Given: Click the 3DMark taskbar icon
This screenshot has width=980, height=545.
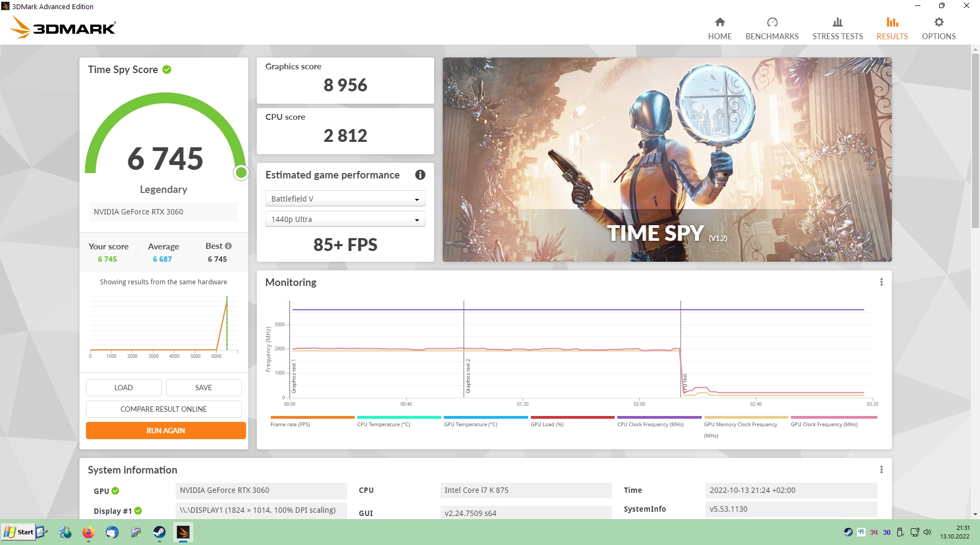Looking at the screenshot, I should tap(183, 532).
